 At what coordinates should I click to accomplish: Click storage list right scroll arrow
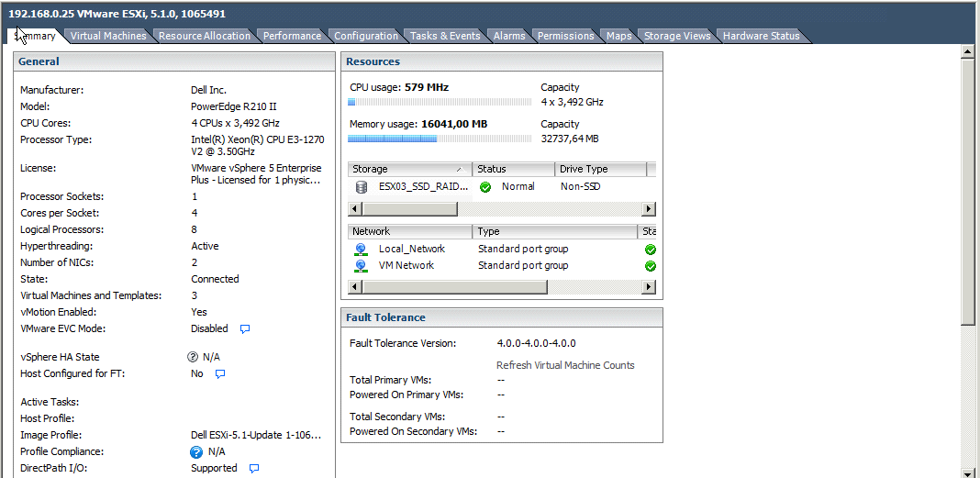[x=649, y=208]
